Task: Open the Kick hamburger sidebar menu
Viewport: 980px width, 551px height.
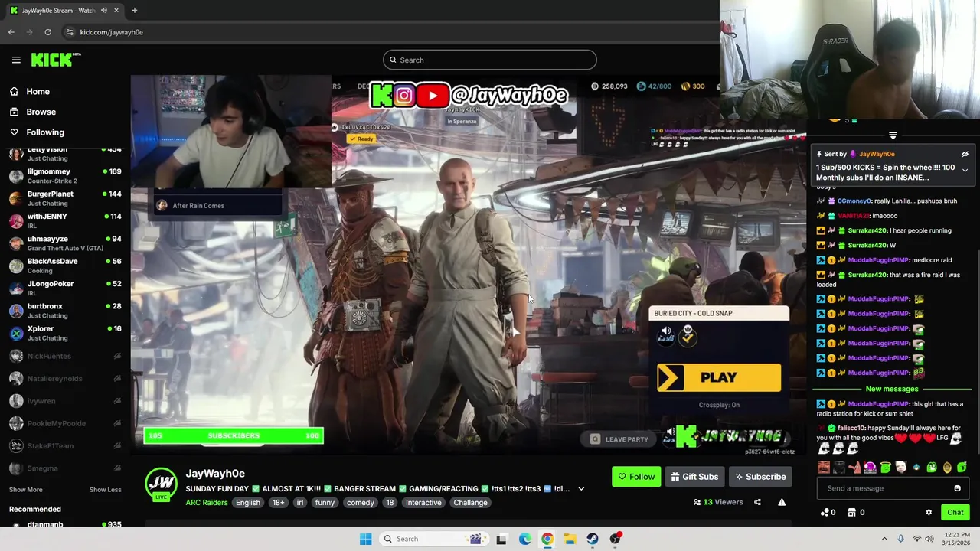Action: click(16, 60)
